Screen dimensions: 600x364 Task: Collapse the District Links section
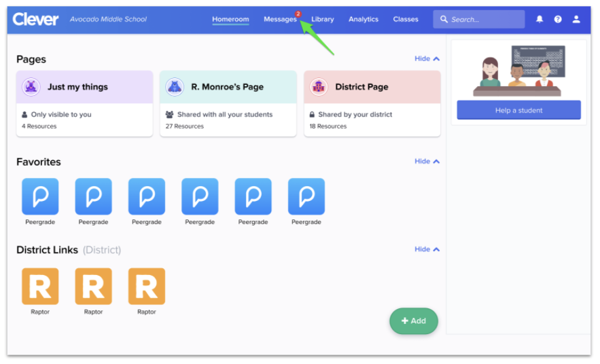427,249
